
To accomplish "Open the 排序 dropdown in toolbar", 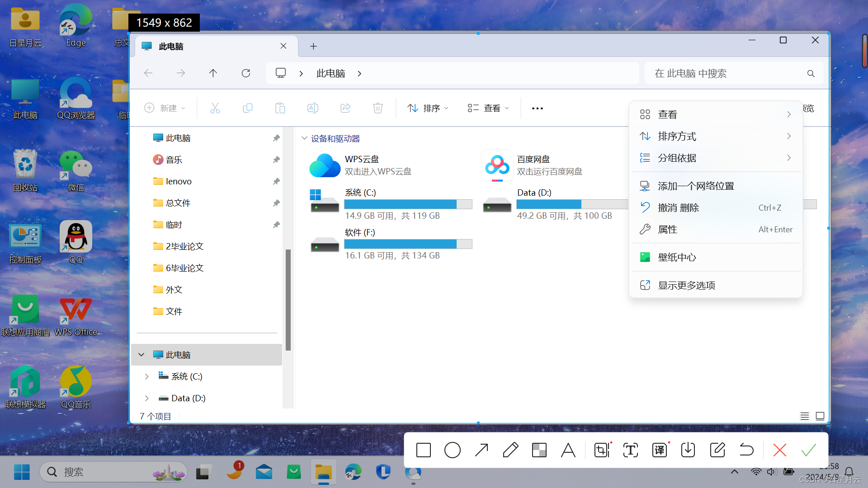I will (428, 108).
